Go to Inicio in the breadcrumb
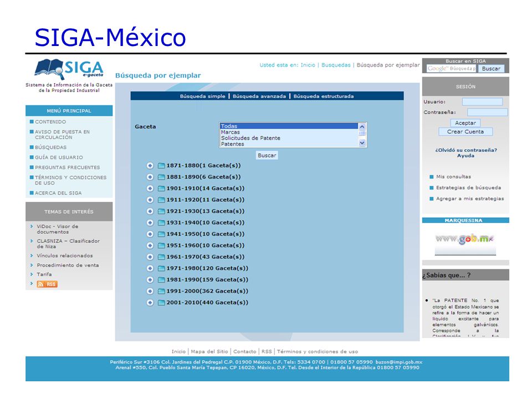532x399 pixels. [x=308, y=65]
